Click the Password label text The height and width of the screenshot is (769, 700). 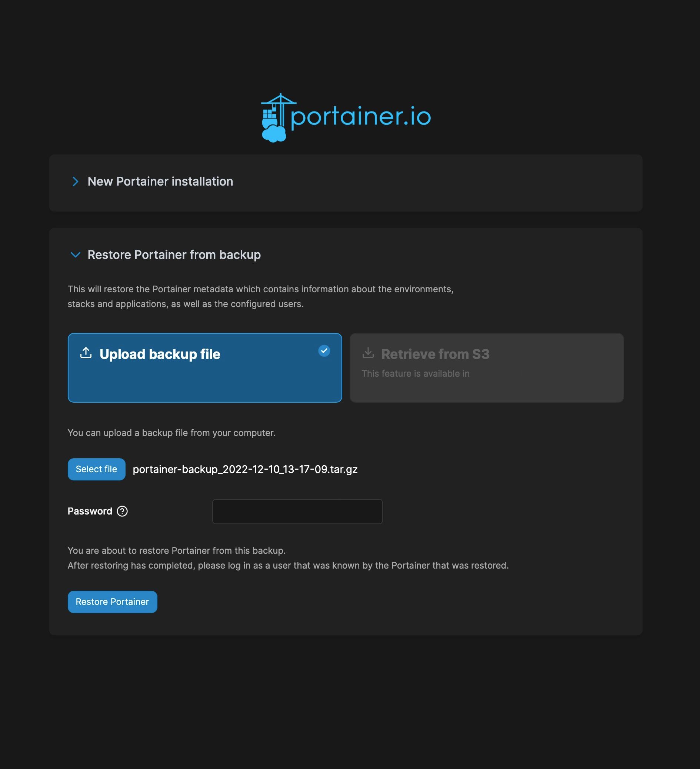90,511
